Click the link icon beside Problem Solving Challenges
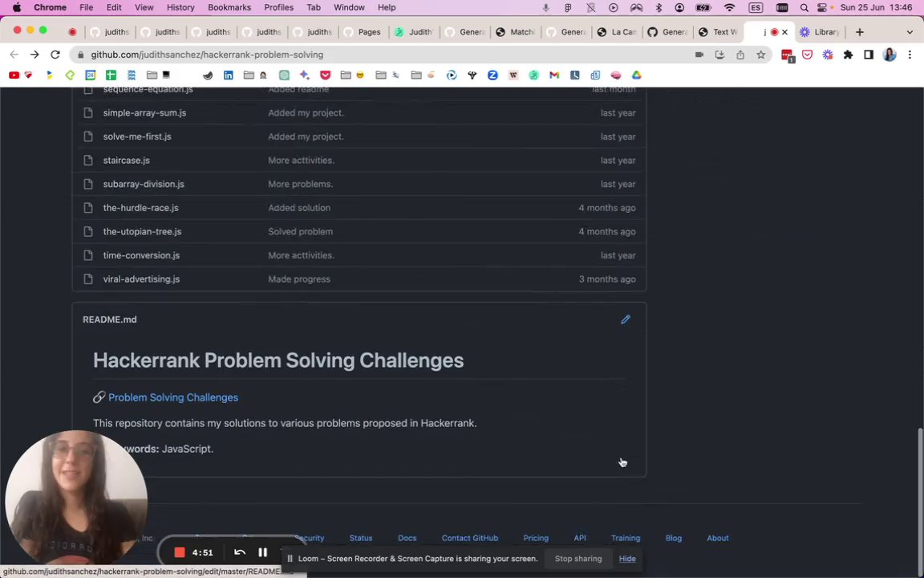The height and width of the screenshot is (578, 924). tap(99, 397)
